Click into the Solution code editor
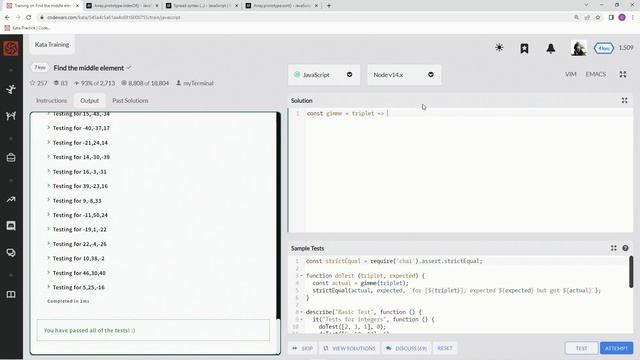Viewport: 640px width, 360px height. pos(469,171)
